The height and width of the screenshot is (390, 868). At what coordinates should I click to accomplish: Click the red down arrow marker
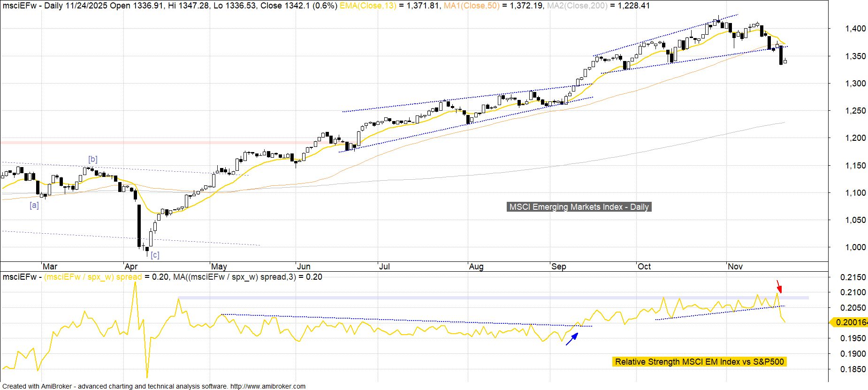coord(779,286)
